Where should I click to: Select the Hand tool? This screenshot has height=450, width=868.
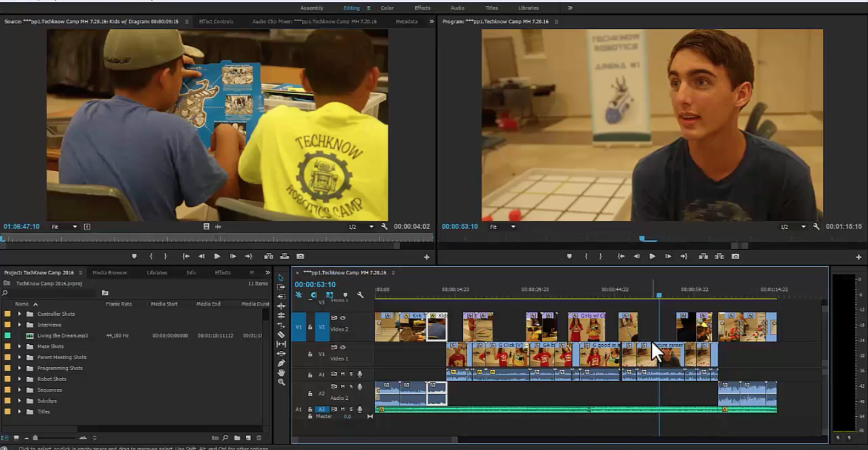click(x=281, y=373)
